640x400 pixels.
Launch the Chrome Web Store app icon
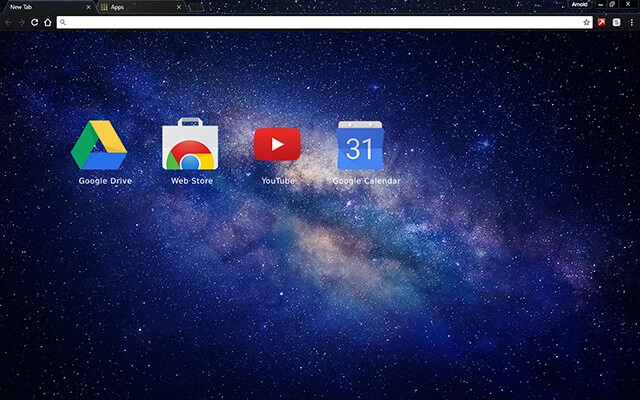point(190,144)
